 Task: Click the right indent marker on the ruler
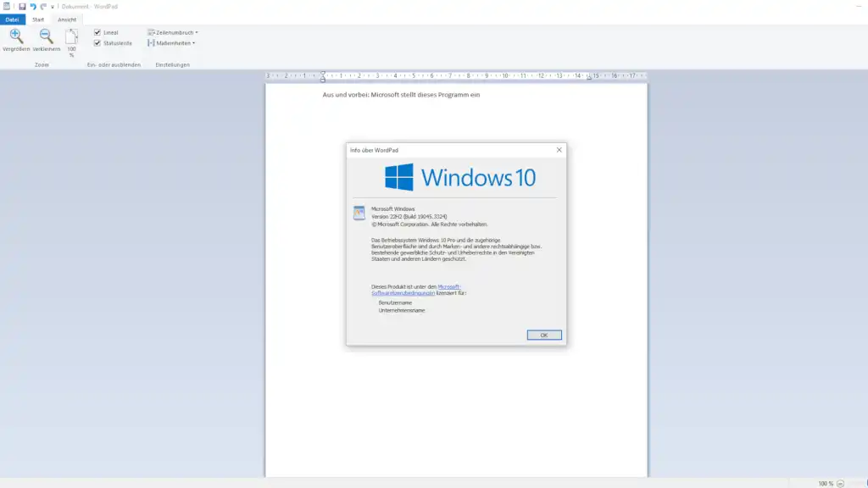589,77
